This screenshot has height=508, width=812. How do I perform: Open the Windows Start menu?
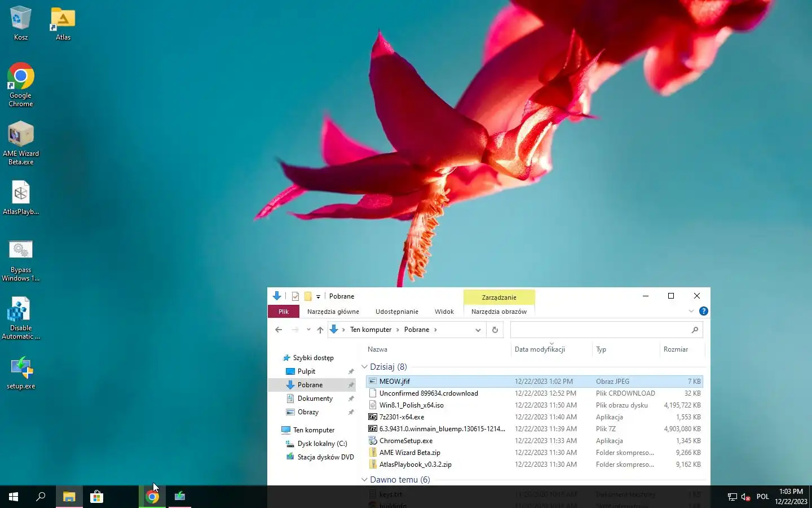tap(14, 497)
